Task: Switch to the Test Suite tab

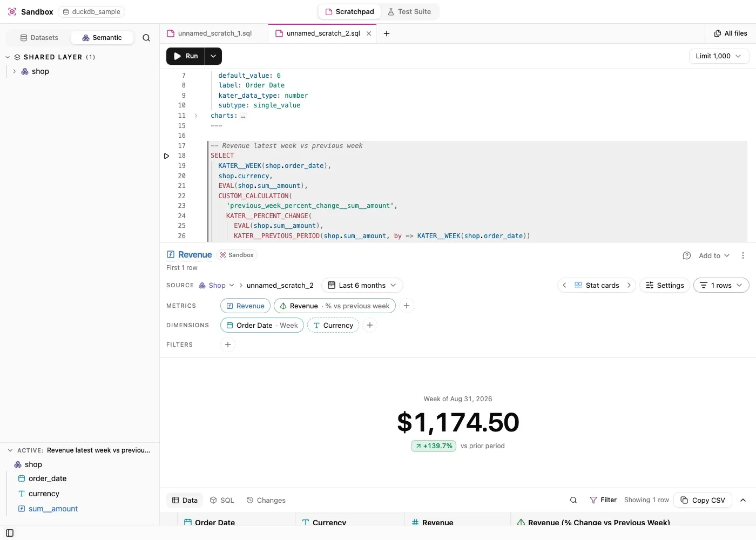Action: tap(409, 11)
